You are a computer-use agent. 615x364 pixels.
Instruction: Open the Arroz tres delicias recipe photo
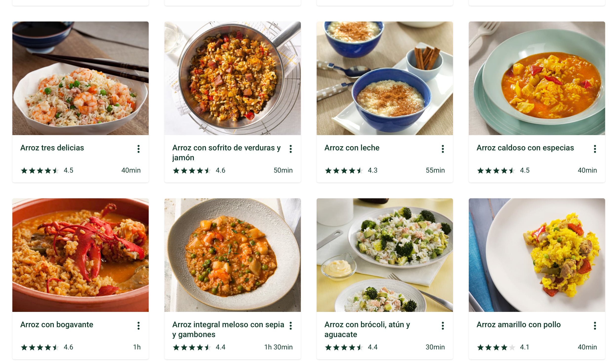pyautogui.click(x=81, y=78)
